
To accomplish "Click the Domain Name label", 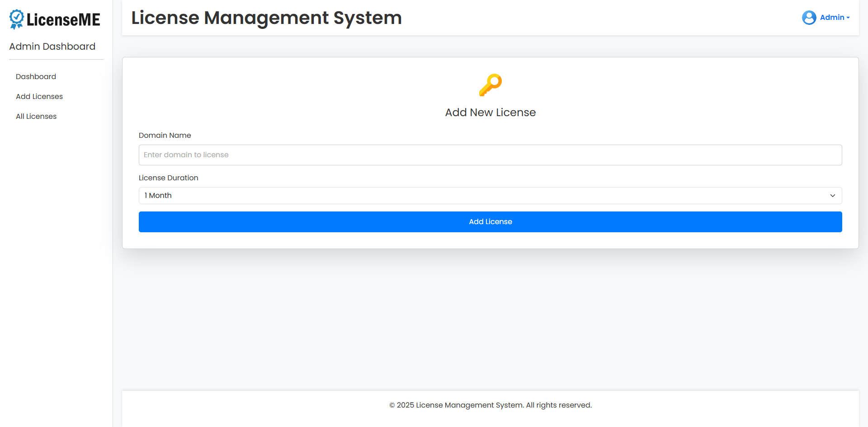I will click(165, 135).
